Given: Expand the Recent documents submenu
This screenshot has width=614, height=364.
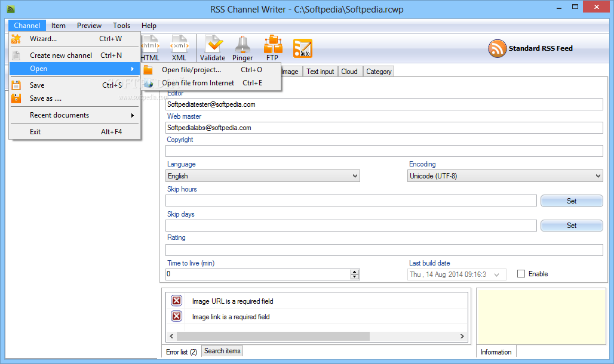Looking at the screenshot, I should pyautogui.click(x=75, y=115).
